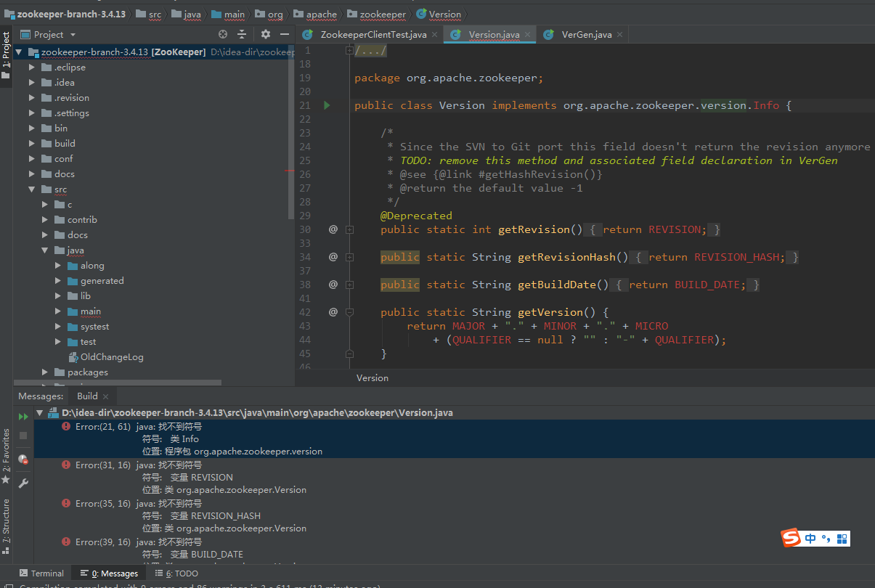
Task: Close the VerGen.java editor tab
Action: (x=619, y=35)
